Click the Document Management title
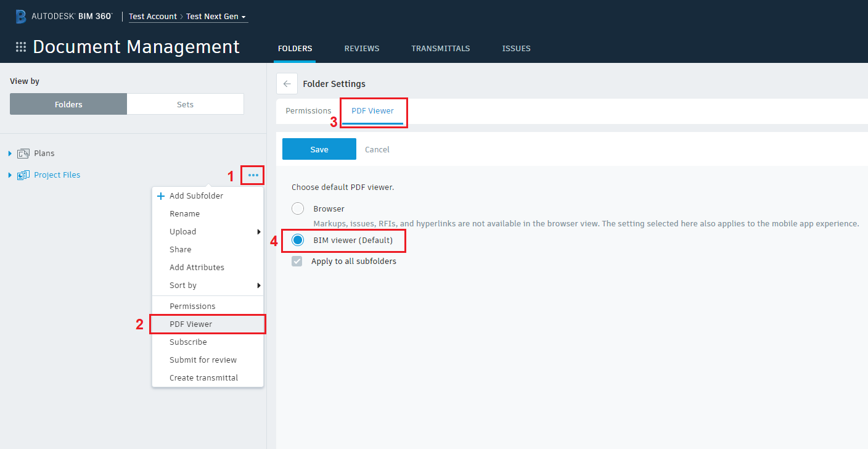This screenshot has width=868, height=449. tap(136, 47)
